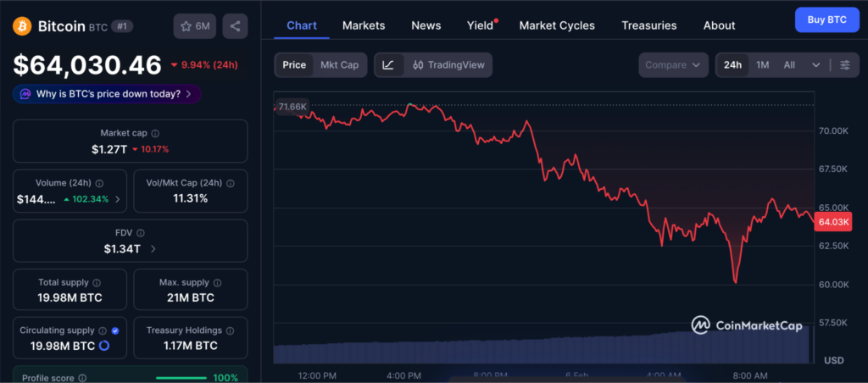Expand the FDV details arrow
The height and width of the screenshot is (383, 868).
coord(153,248)
